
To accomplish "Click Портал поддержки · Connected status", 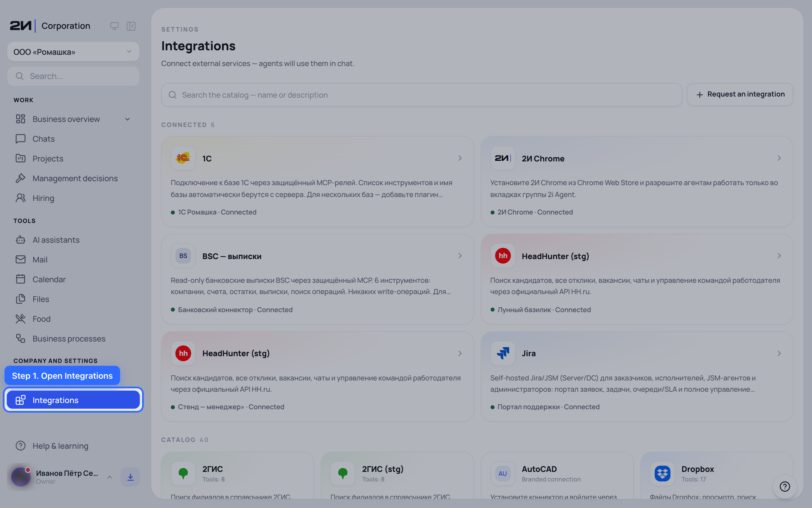I will click(548, 407).
